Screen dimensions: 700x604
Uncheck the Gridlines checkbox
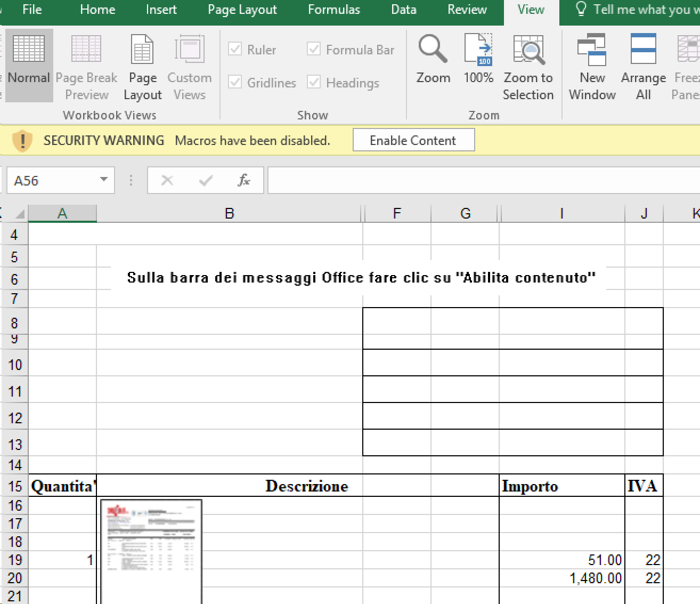[x=236, y=83]
